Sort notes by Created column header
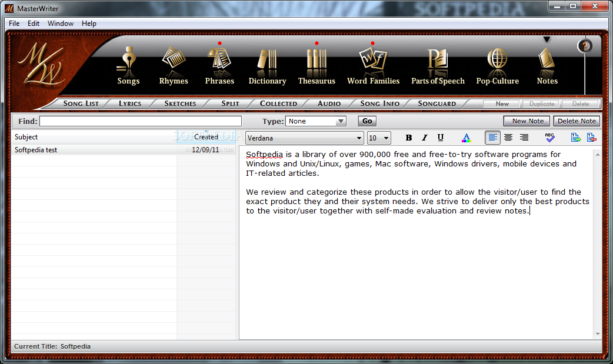Screen dimensions: 613x364 coord(206,137)
